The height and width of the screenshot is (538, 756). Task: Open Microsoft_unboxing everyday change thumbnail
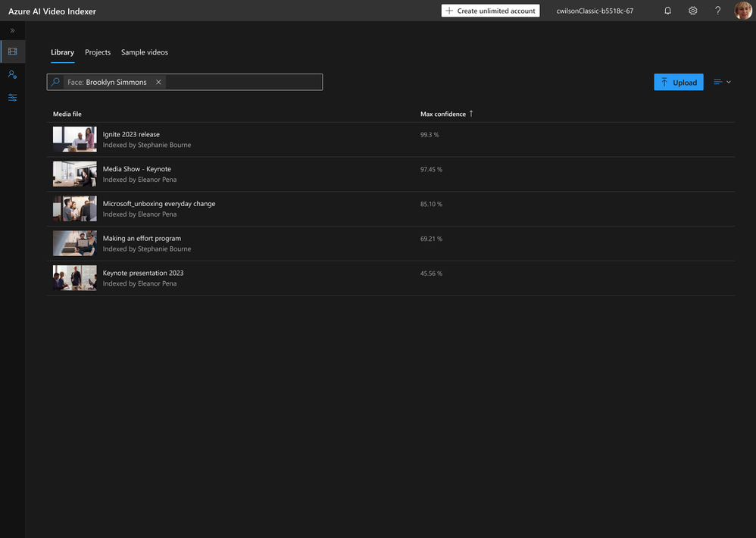[x=75, y=208]
